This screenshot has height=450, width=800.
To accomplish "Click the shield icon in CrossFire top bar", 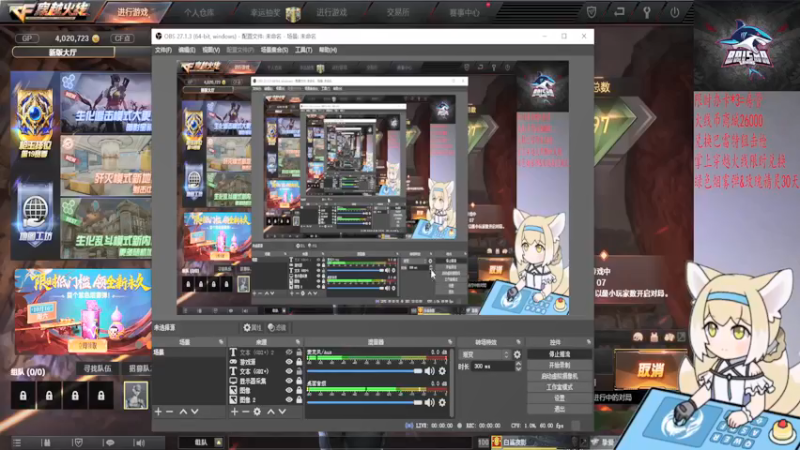I will (591, 12).
